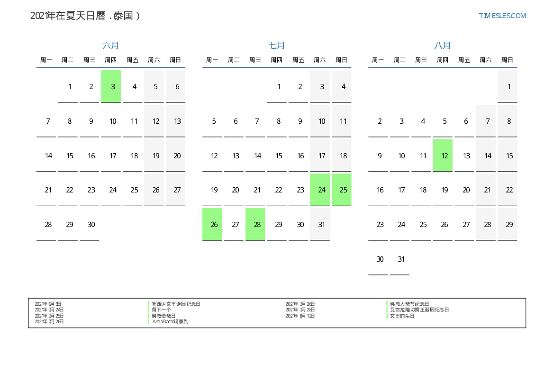Screen dimensions: 554x392
Task: Click the 瓦吉拉隆功国王诞辰纪念日 legend entry
Action: click(x=419, y=310)
